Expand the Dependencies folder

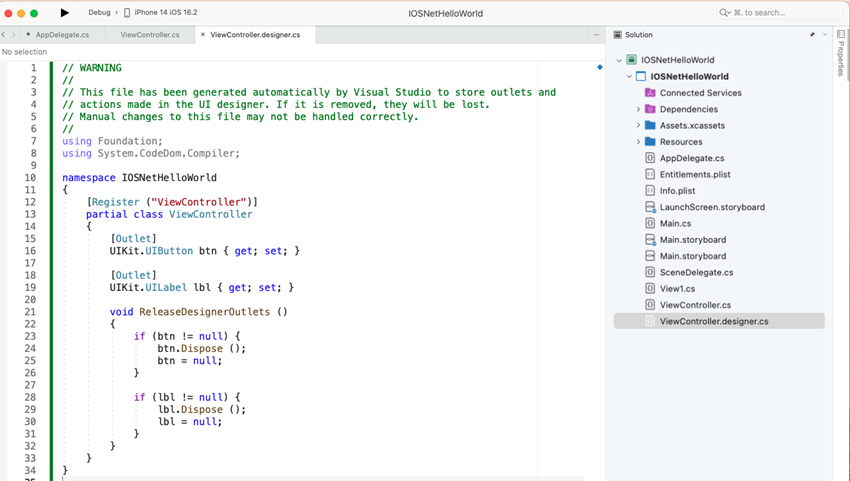coord(638,109)
